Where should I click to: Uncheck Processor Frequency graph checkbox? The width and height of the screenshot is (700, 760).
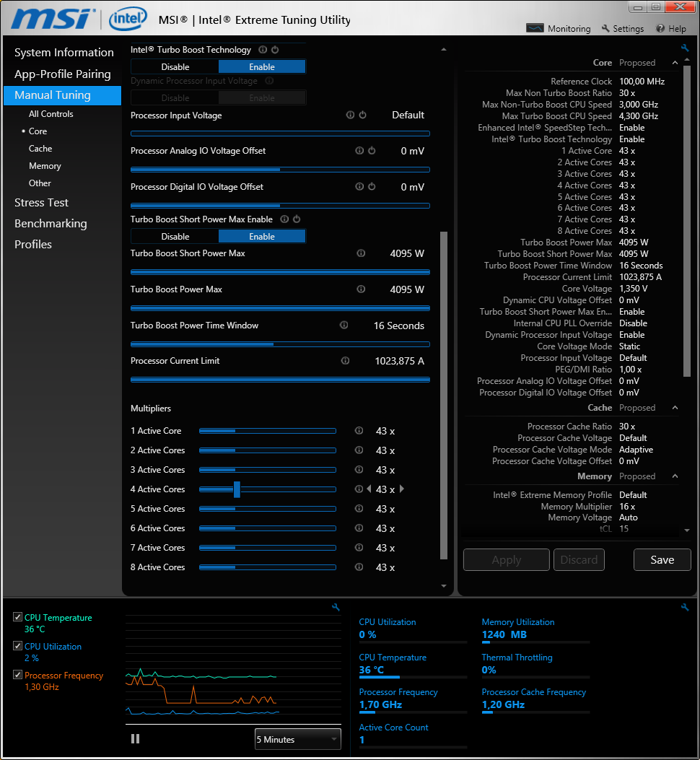17,674
